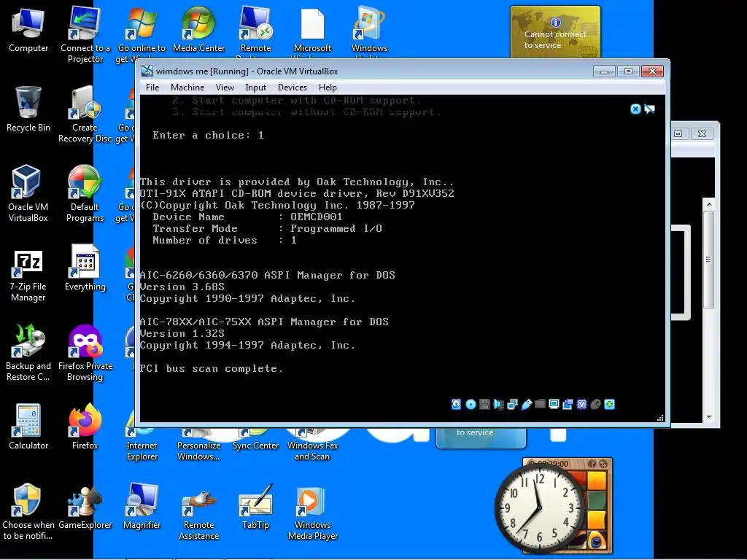Dismiss the VirtualBox notification using the blue X icon

click(635, 109)
